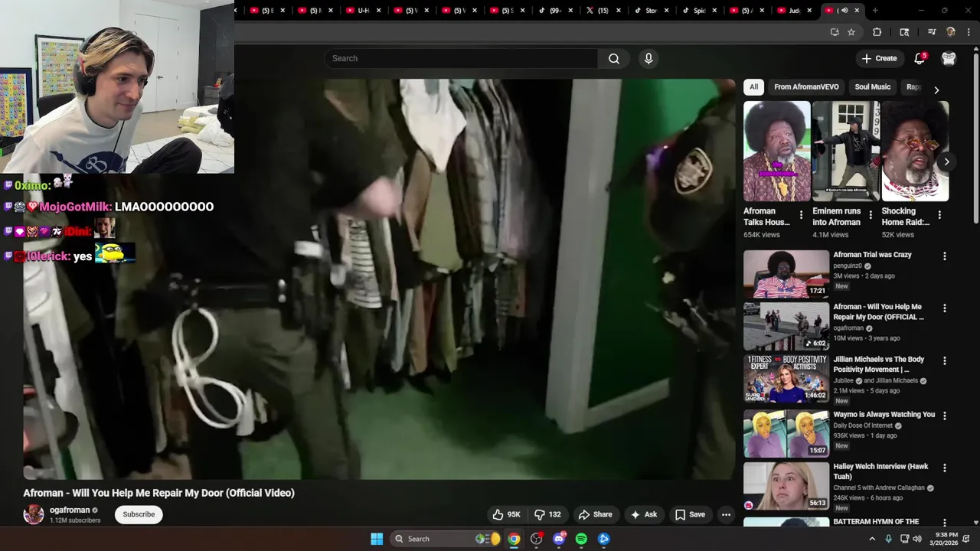Image resolution: width=980 pixels, height=551 pixels.
Task: Open Hailey Welch Interview thumbnail
Action: pyautogui.click(x=786, y=486)
